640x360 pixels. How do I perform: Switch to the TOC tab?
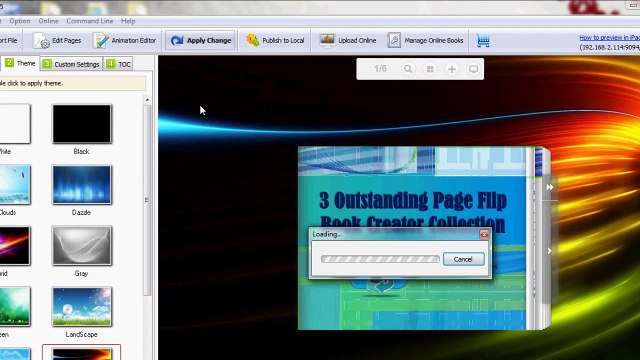118,64
